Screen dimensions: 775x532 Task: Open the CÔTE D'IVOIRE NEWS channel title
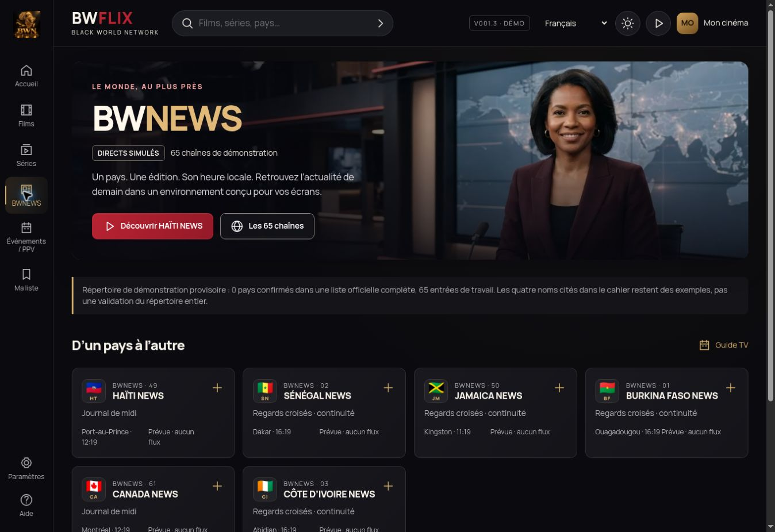coord(329,494)
